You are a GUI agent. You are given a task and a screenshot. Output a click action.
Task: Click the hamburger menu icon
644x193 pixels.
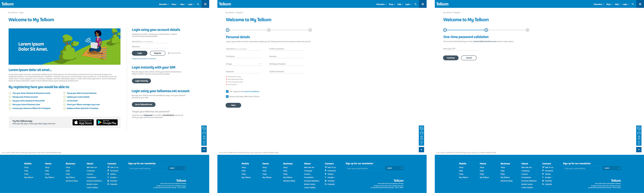(x=205, y=4)
